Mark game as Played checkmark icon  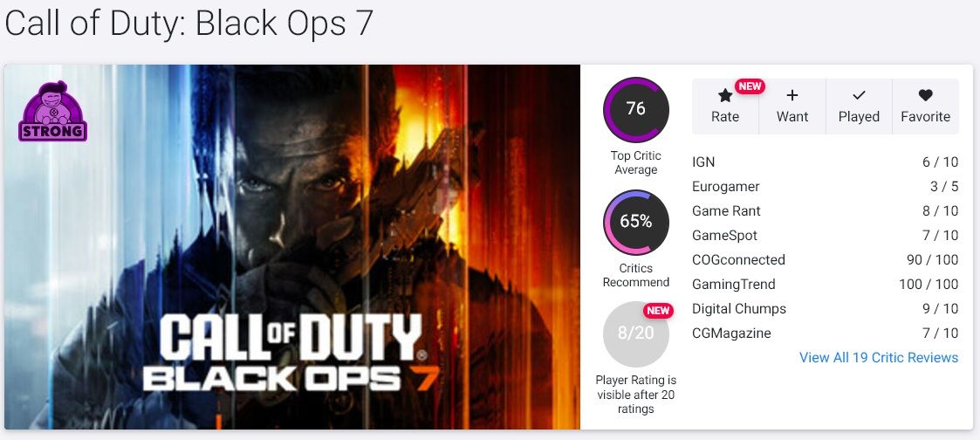tap(859, 96)
